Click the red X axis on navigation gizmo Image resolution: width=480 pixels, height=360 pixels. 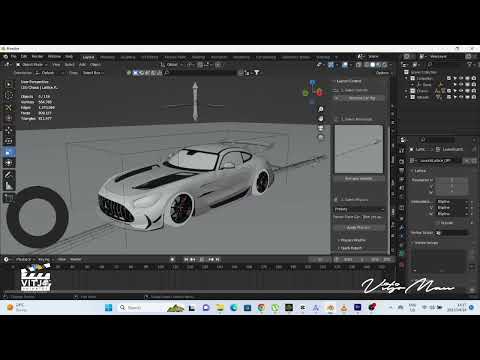pyautogui.click(x=319, y=93)
